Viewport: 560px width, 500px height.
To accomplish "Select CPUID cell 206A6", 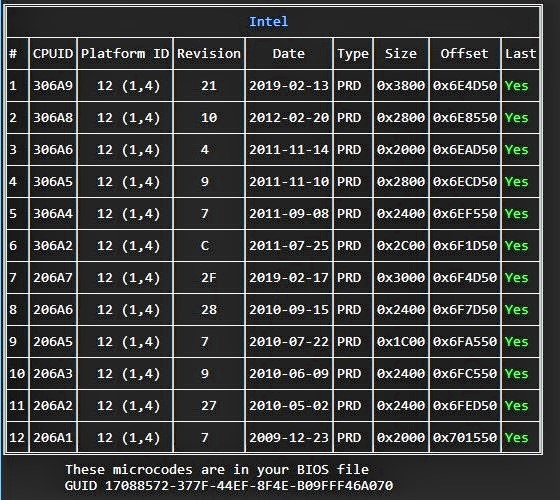I will tap(53, 310).
